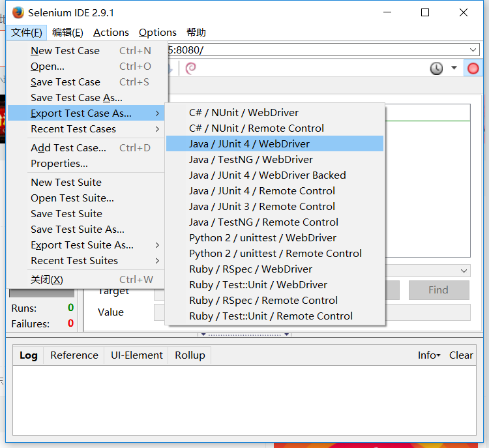489x448 pixels.
Task: Export as Java / JUnit 4 / WebDriver
Action: tap(274, 143)
